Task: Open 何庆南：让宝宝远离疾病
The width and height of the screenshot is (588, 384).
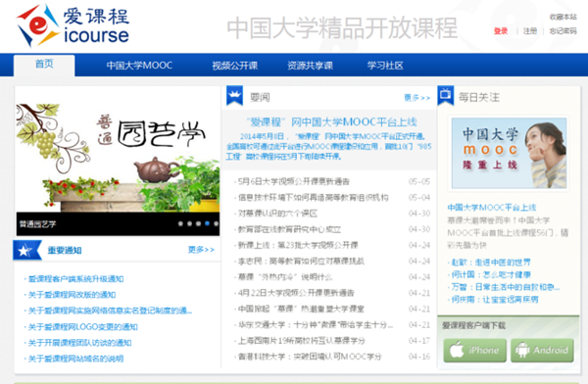Action: pyautogui.click(x=495, y=299)
